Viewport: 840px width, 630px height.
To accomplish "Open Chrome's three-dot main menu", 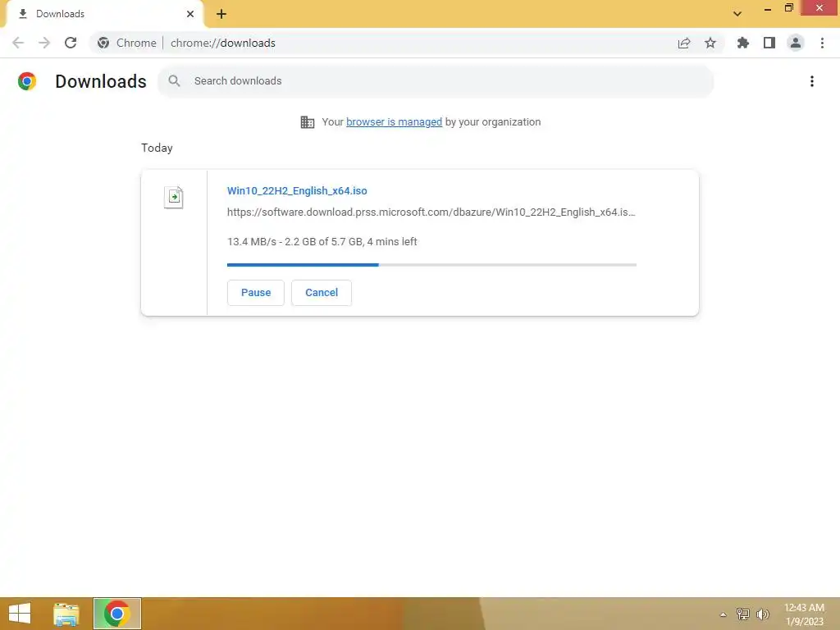I will click(x=822, y=43).
